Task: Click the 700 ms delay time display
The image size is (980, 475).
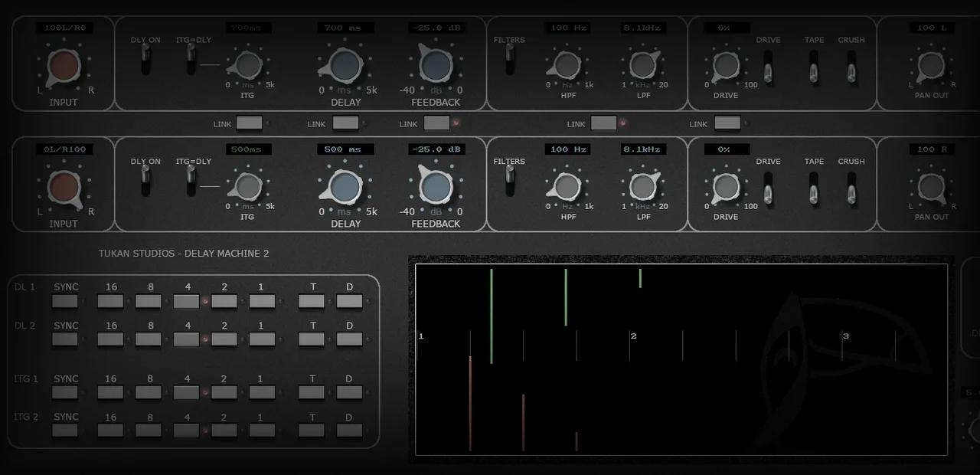Action: tap(345, 28)
